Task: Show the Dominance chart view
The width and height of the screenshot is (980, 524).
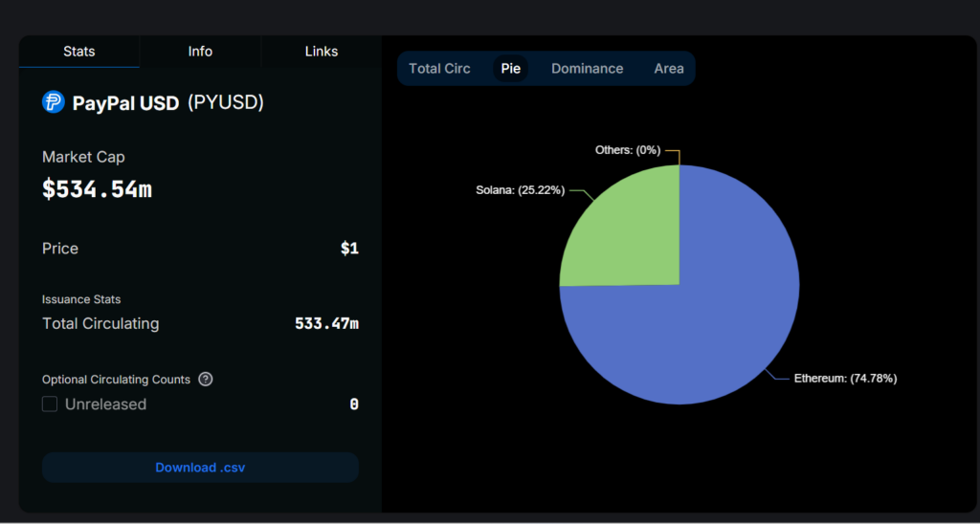Action: click(x=587, y=69)
